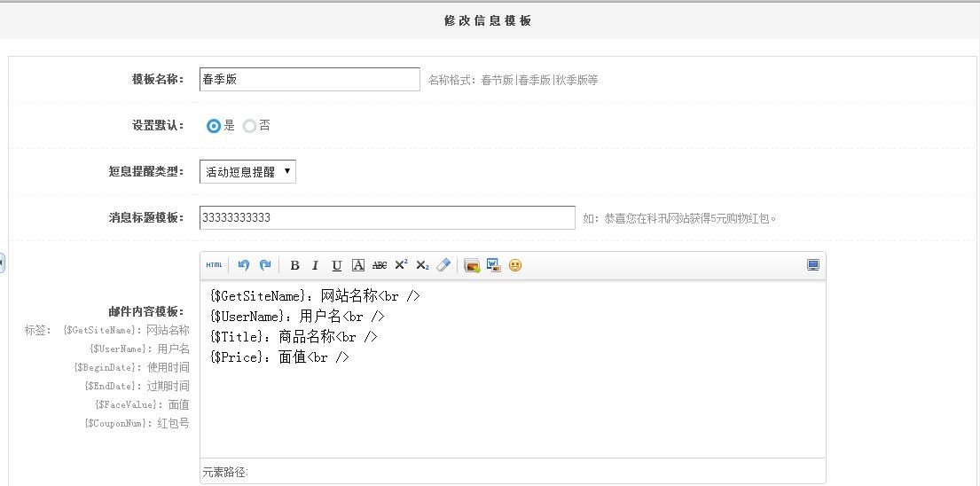This screenshot has width=980, height=486.
Task: Toggle italic formatting in the editor
Action: tap(316, 265)
